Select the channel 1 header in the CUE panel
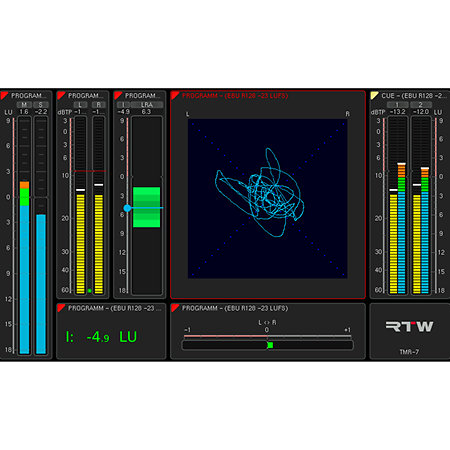 [397, 105]
